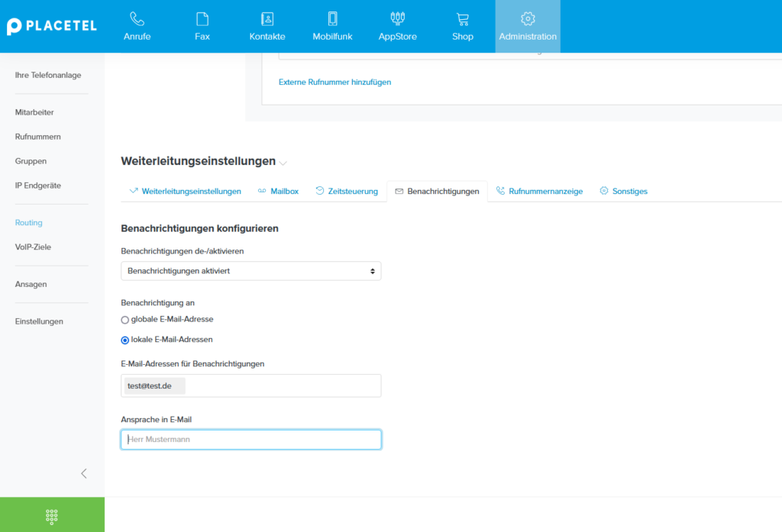Image resolution: width=782 pixels, height=532 pixels.
Task: Click the Administration menu label
Action: (528, 37)
